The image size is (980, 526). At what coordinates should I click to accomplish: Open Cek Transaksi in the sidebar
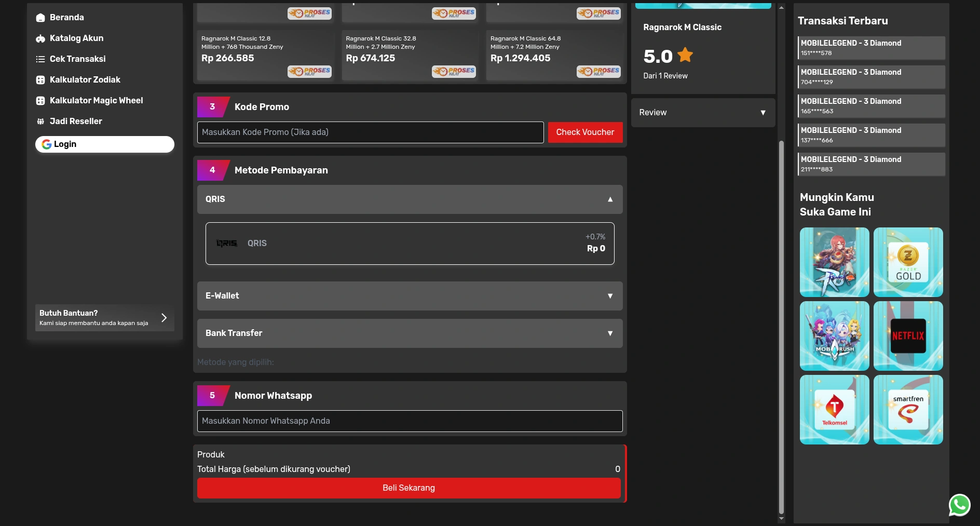pos(77,59)
